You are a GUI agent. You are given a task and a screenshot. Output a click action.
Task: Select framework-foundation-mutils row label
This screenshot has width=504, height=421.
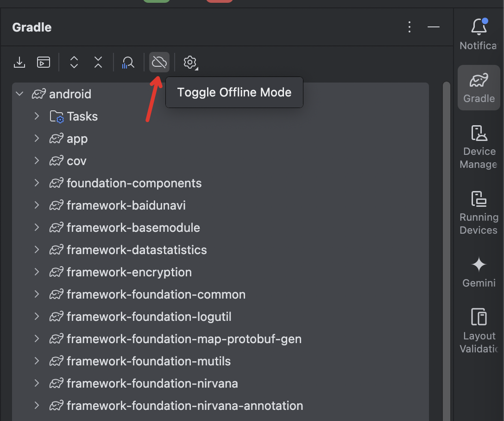(149, 361)
